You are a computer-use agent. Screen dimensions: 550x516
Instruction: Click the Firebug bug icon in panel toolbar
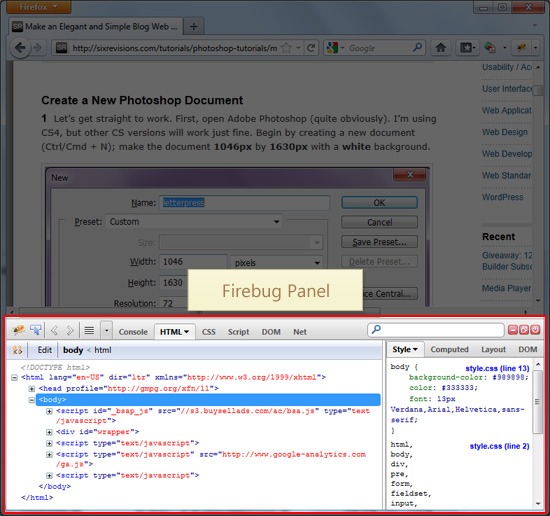[x=18, y=330]
